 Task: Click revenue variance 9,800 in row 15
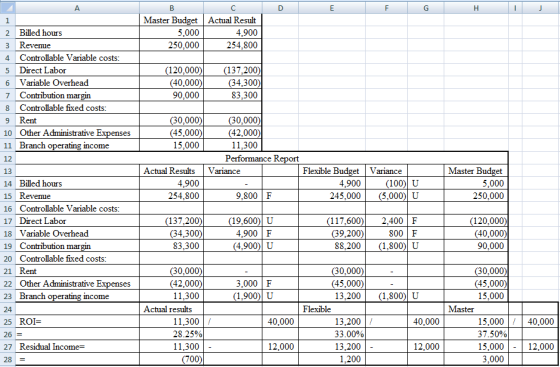click(233, 196)
